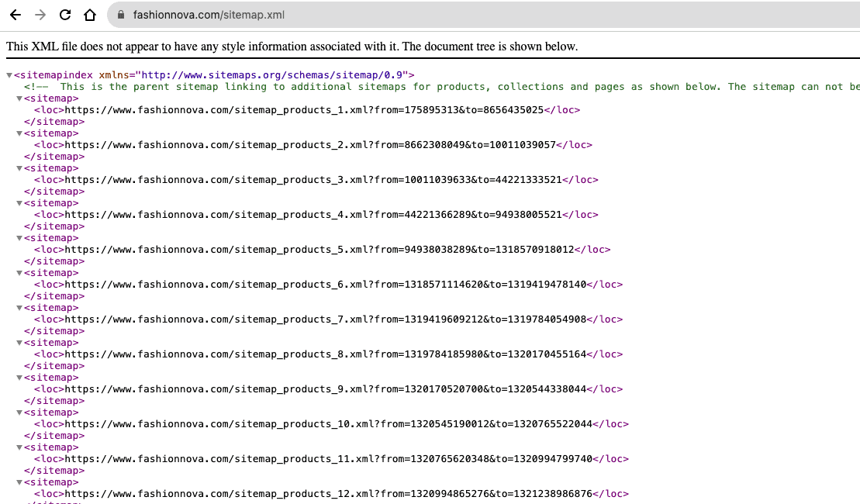Focus the address bar showing fashionnova.com/sitemap.xml

pyautogui.click(x=482, y=15)
